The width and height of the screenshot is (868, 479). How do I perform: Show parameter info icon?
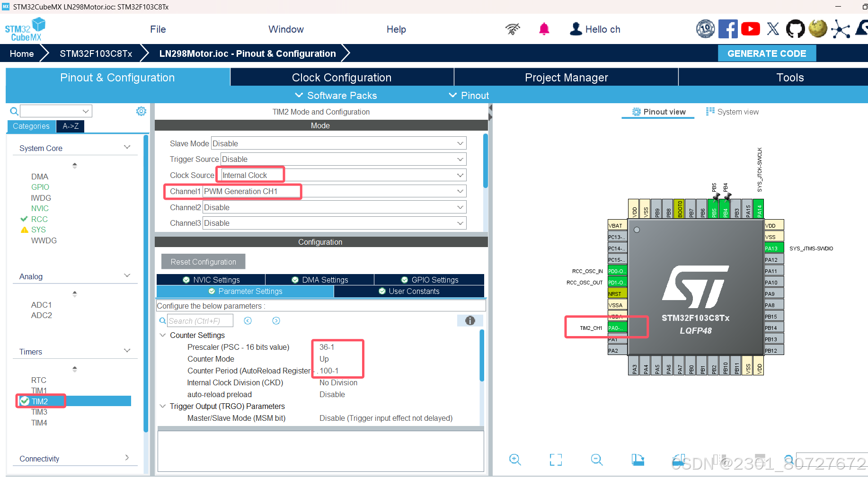tap(469, 320)
